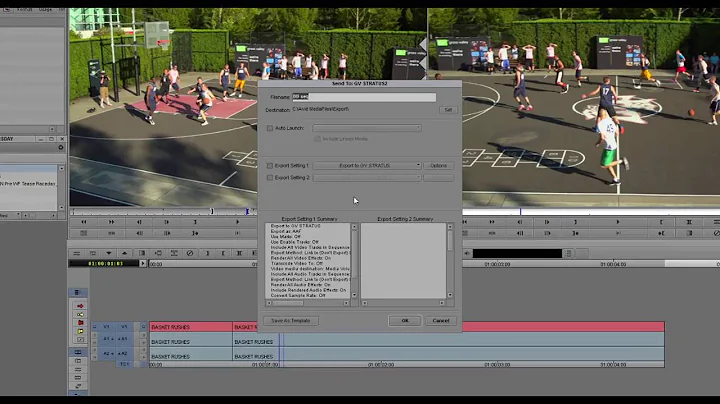Toggle record A2 track selector
Image resolution: width=720 pixels, height=404 pixels.
pyautogui.click(x=124, y=354)
